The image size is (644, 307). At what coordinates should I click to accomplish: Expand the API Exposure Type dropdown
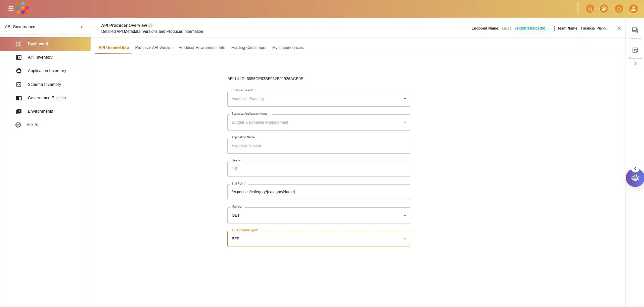318,239
